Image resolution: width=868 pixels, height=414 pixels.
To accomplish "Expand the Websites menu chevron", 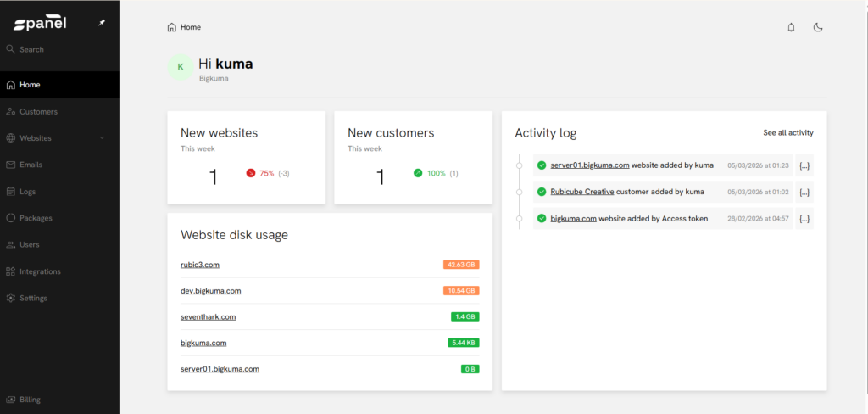I will pyautogui.click(x=102, y=138).
